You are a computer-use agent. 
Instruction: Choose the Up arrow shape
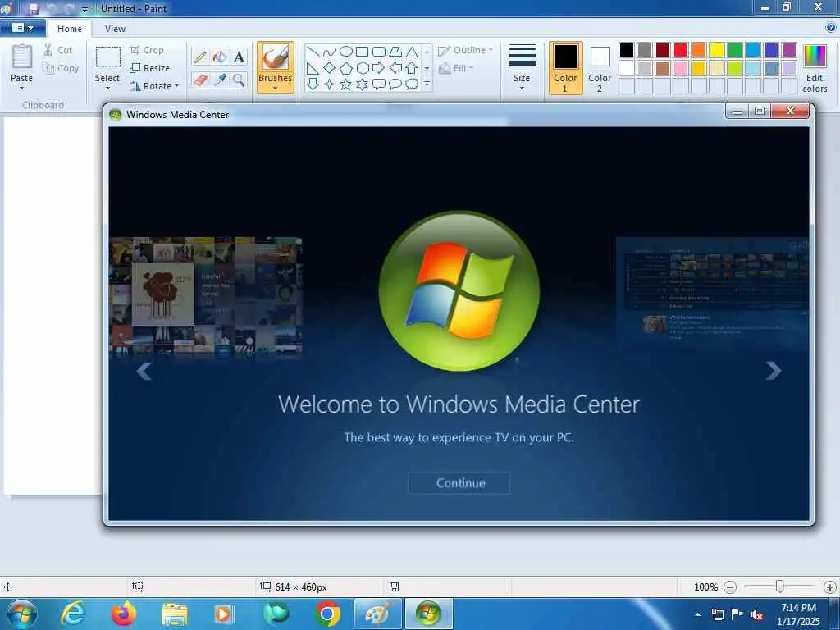click(412, 68)
